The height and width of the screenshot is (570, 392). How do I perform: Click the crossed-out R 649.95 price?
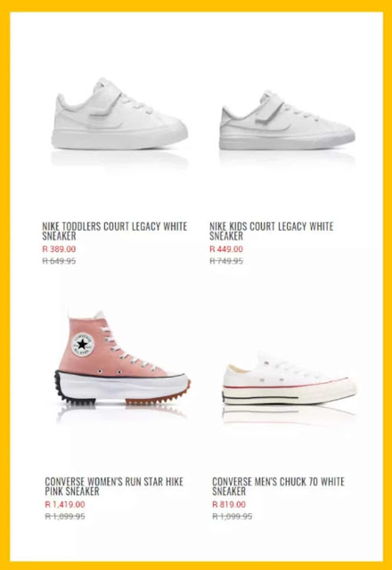59,261
